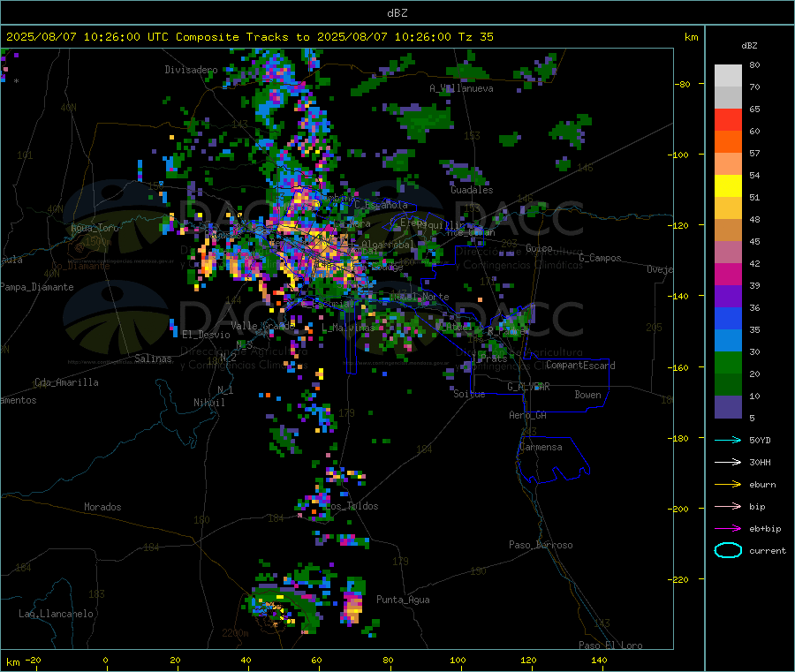Click the 'Bowen' map label
The image size is (795, 672).
point(587,395)
